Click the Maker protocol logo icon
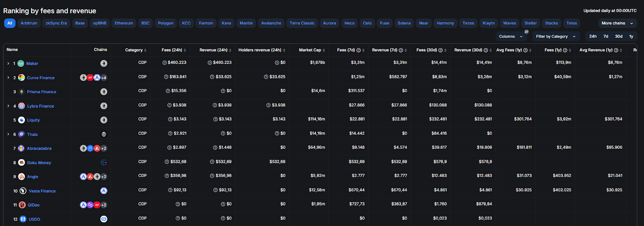 21,64
